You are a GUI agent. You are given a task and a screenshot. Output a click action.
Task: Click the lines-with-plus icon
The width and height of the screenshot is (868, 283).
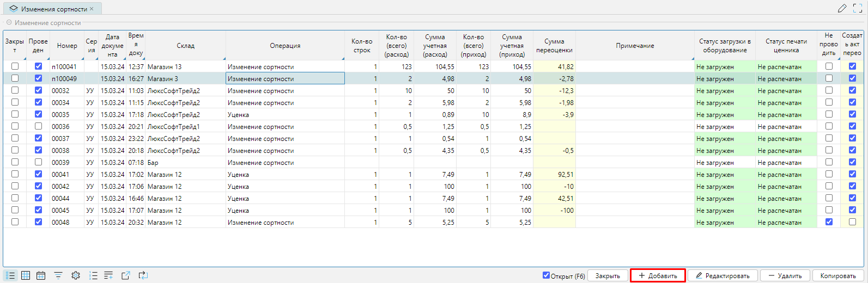point(108,275)
